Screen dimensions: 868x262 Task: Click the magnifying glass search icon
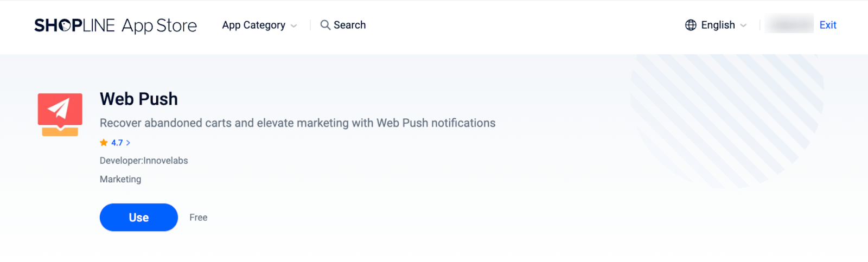click(325, 25)
